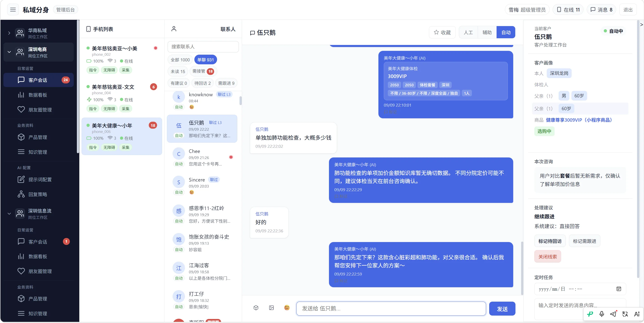Viewport: 644px width, 323px height.
Task: Switch reply mode to 自动
Action: click(506, 32)
